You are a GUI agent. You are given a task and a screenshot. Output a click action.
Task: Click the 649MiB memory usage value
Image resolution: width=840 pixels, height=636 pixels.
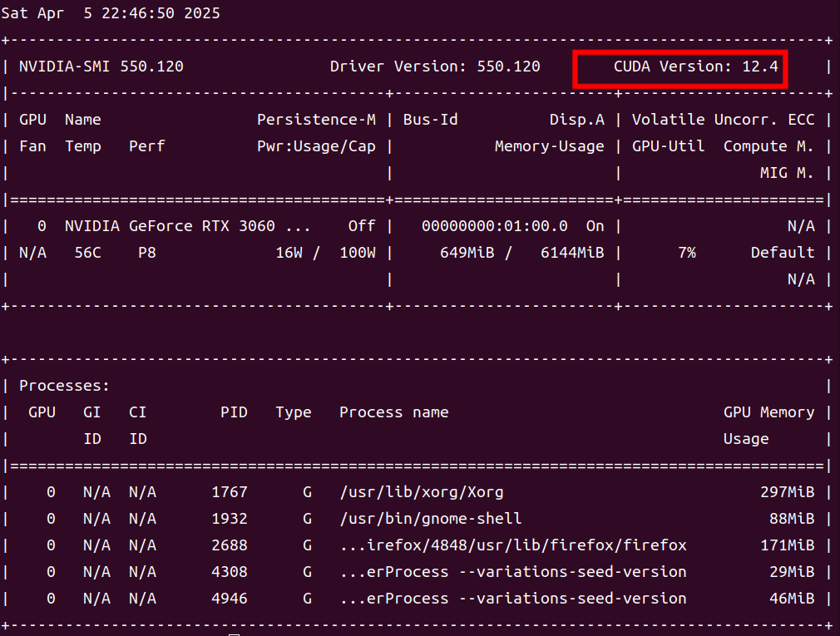tap(467, 253)
